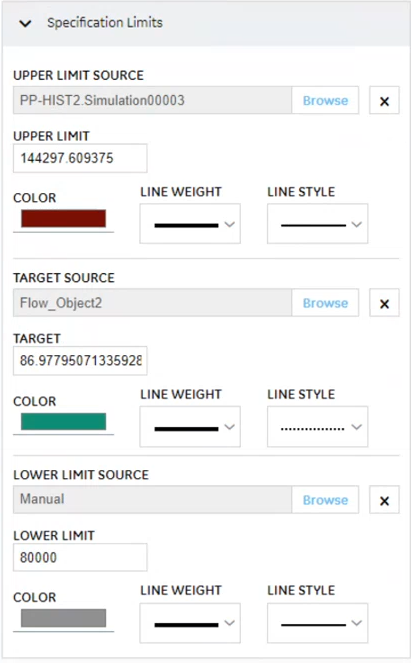Click the PP-HIST2.Simulation00003 source field
This screenshot has height=663, width=411.
(152, 101)
